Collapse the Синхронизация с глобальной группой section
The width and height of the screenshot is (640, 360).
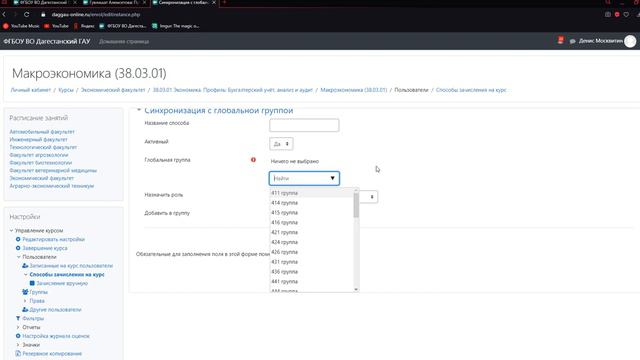139,110
